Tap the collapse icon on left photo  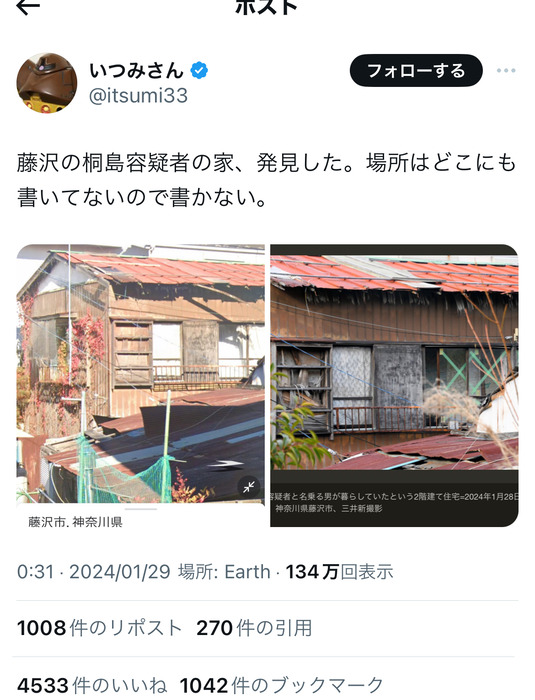click(249, 487)
